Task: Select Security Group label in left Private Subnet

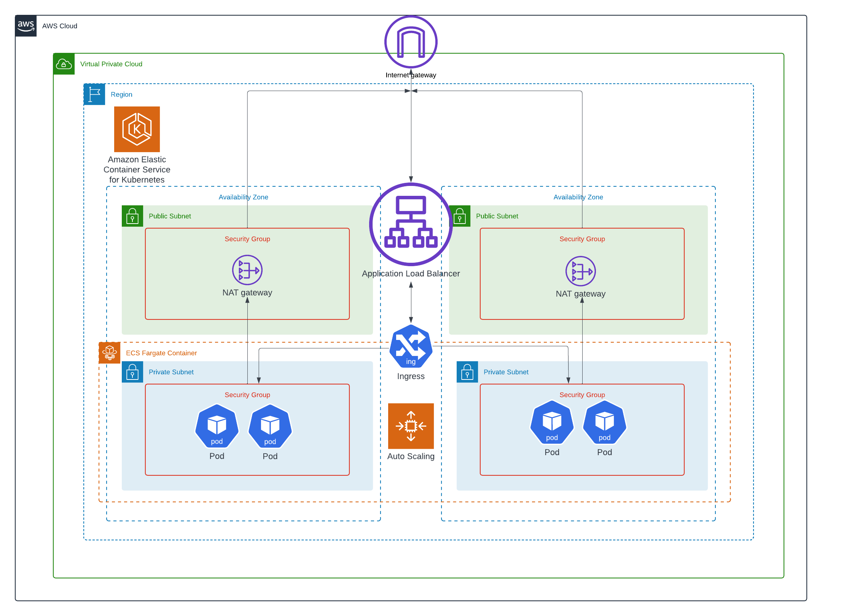Action: (247, 395)
